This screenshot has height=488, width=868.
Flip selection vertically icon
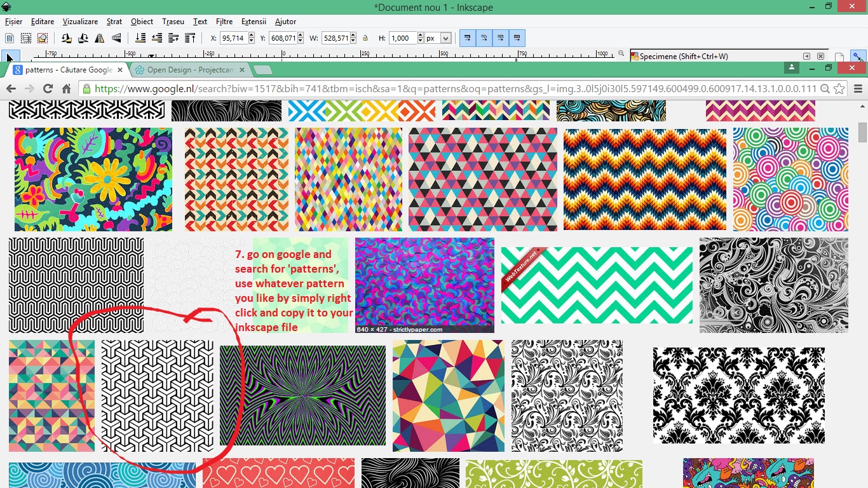coord(116,38)
